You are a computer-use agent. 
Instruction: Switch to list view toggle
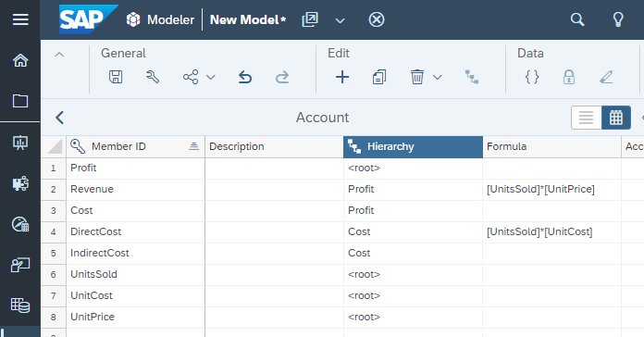(x=586, y=118)
